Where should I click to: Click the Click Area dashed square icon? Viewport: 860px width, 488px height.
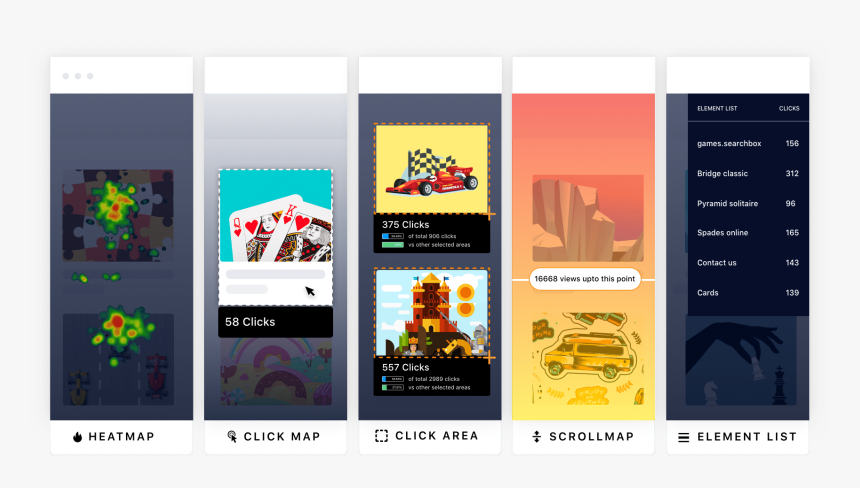[381, 436]
